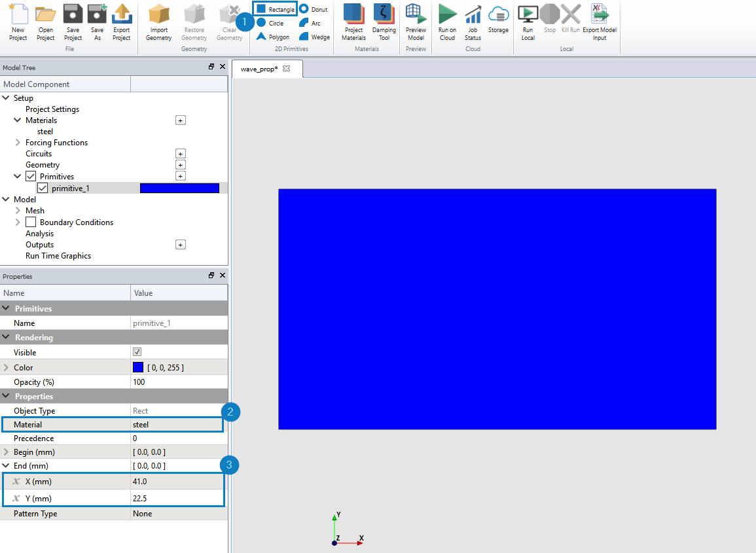Collapse the Rendering properties section
The image size is (756, 553).
point(6,336)
